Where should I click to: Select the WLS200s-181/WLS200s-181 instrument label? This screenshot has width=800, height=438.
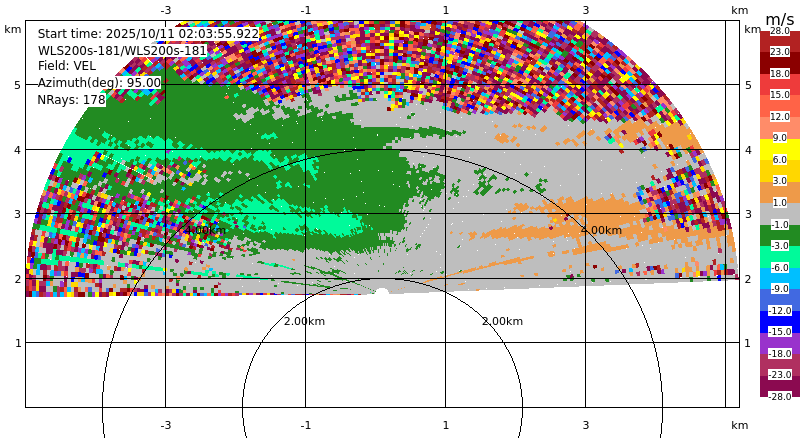click(x=122, y=51)
